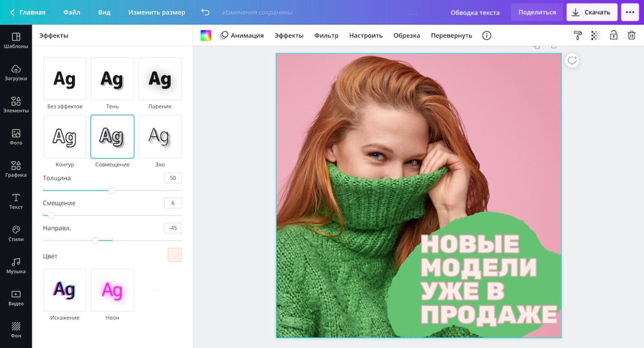Image resolution: width=644 pixels, height=348 pixels.
Task: Click the Скачать download button
Action: tap(591, 12)
